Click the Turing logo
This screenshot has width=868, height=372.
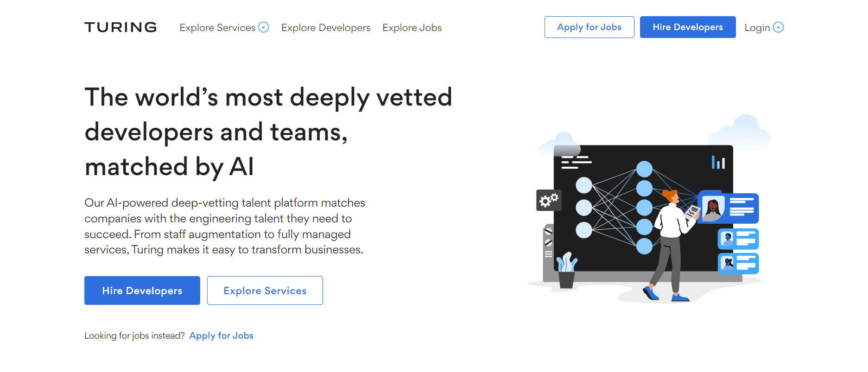click(x=120, y=27)
